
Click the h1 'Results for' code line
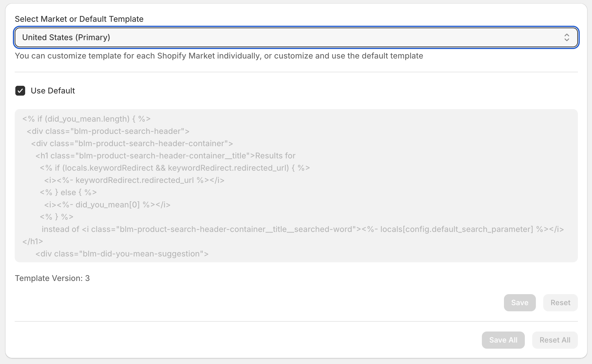pyautogui.click(x=165, y=156)
